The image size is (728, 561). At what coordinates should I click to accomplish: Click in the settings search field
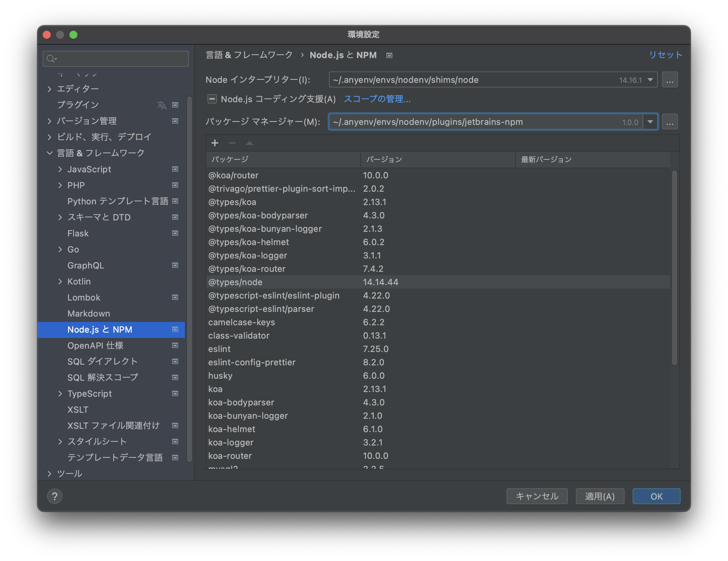pos(116,59)
